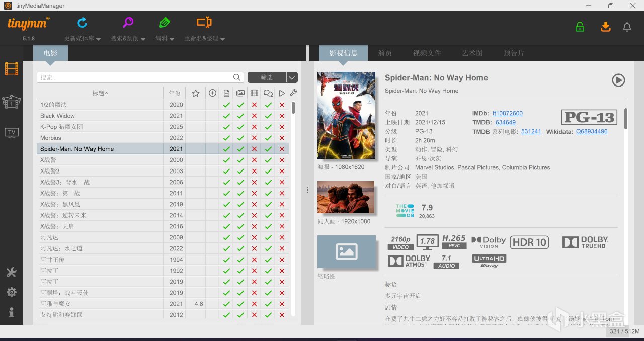This screenshot has width=644, height=341.
Task: Click the date-added plus column header icon
Action: [212, 93]
